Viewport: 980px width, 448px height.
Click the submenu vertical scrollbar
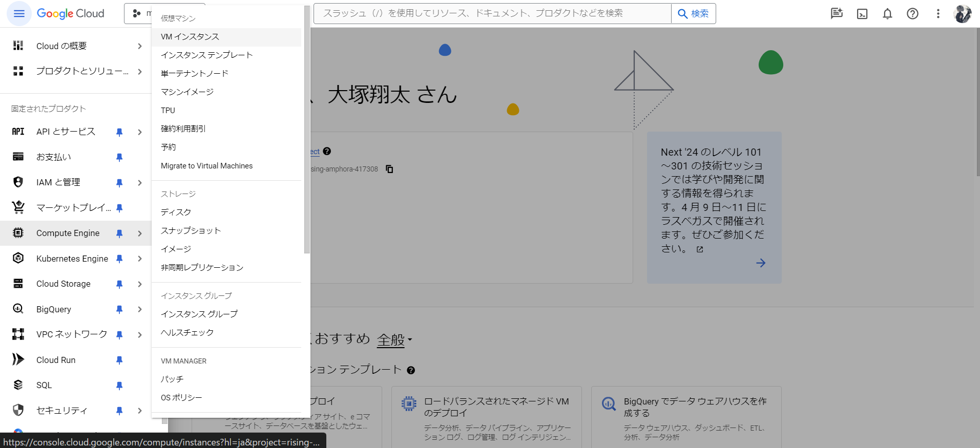pyautogui.click(x=307, y=130)
